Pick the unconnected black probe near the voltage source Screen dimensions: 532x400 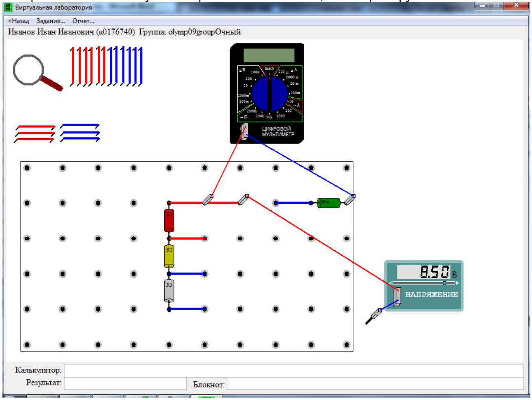point(374,316)
